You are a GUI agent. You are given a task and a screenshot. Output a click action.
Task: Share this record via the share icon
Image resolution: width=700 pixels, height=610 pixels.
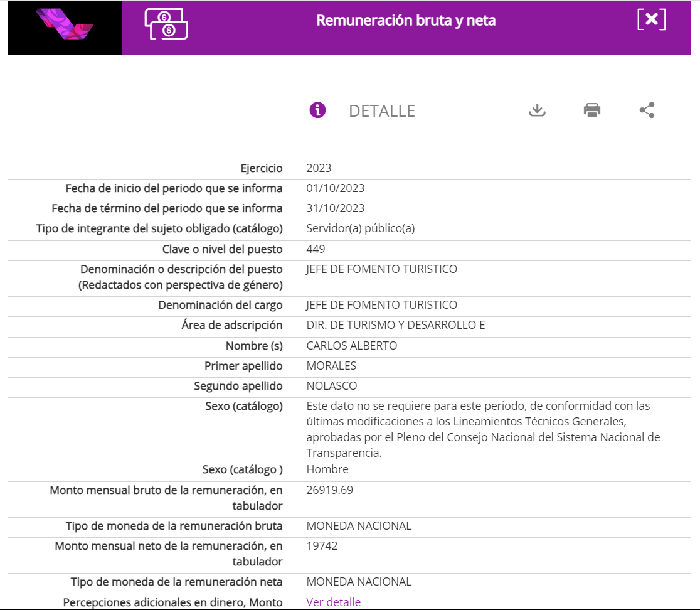coord(647,110)
